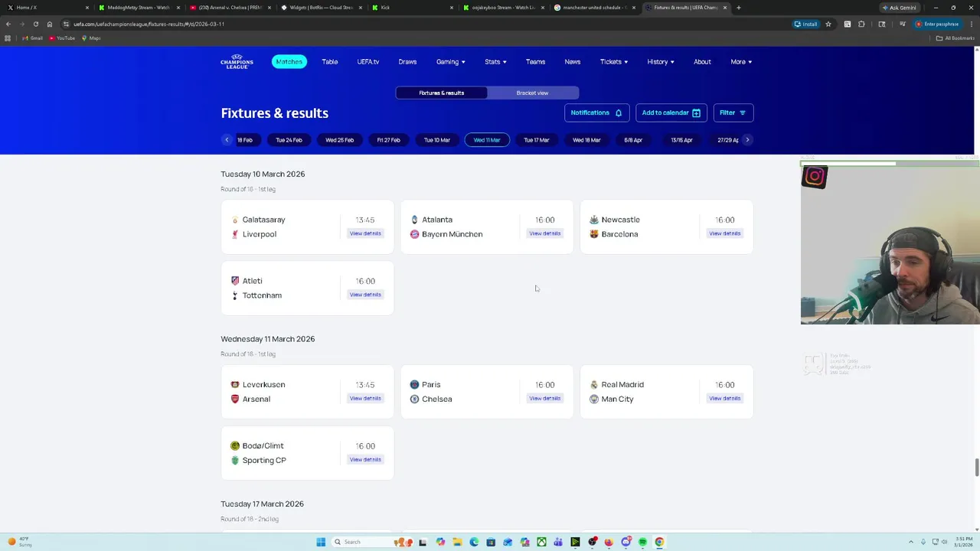This screenshot has height=551, width=980.
Task: Show later dates with right arrow
Action: 747,140
